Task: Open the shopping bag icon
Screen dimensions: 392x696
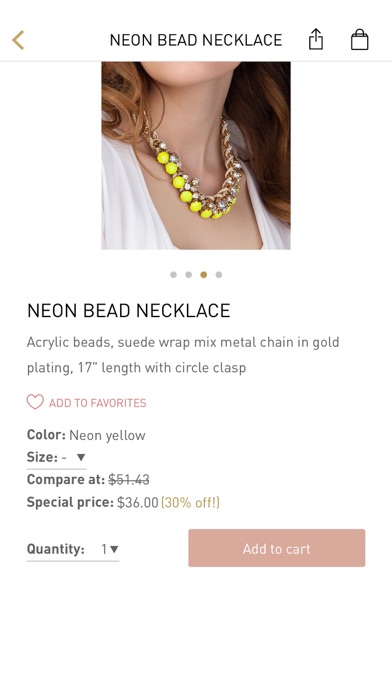Action: tap(360, 40)
